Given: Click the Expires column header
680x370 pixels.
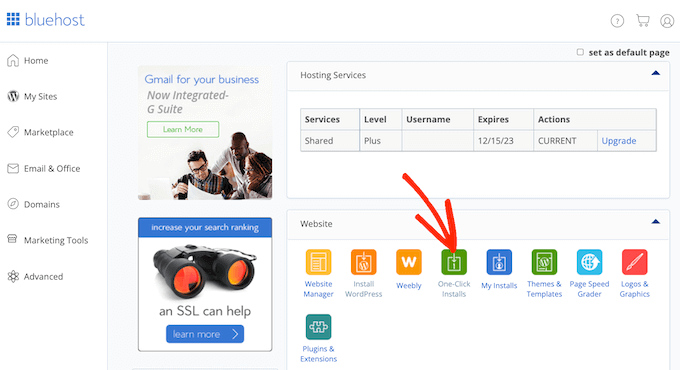Looking at the screenshot, I should coord(503,119).
